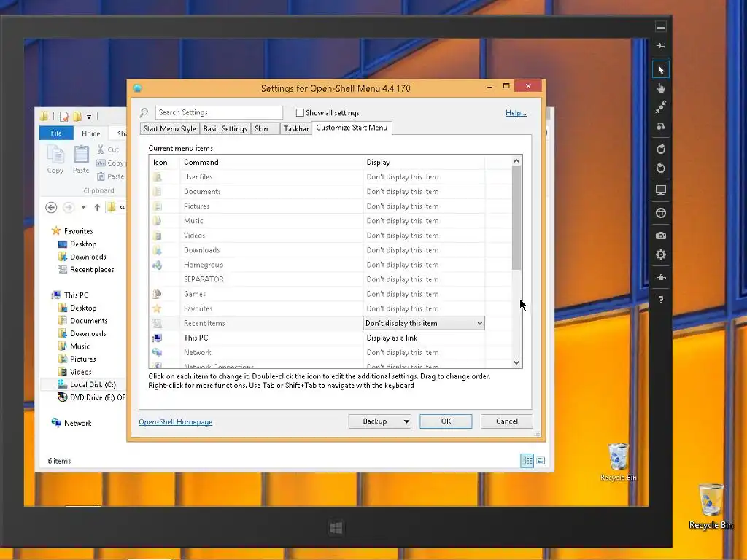The height and width of the screenshot is (560, 747).
Task: Select Recent places under Favorites
Action: point(86,270)
